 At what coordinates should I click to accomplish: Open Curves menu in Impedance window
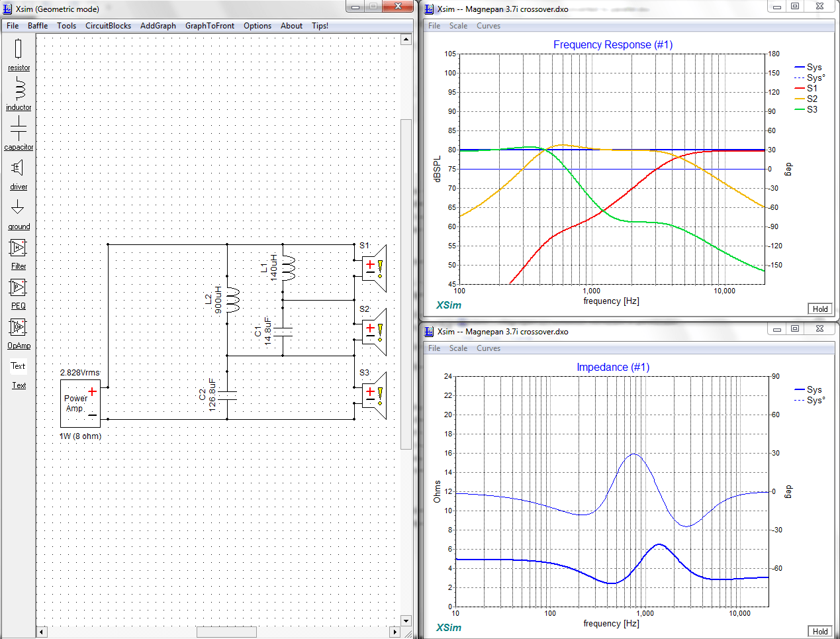tap(489, 348)
